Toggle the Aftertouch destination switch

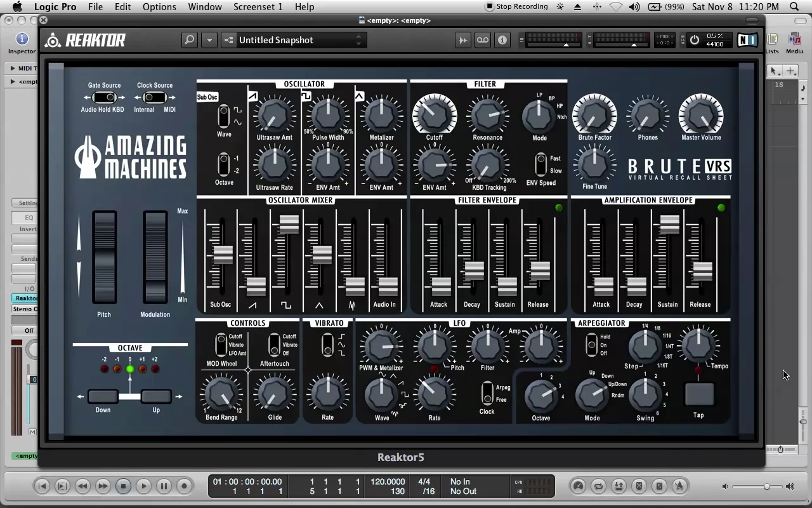274,345
